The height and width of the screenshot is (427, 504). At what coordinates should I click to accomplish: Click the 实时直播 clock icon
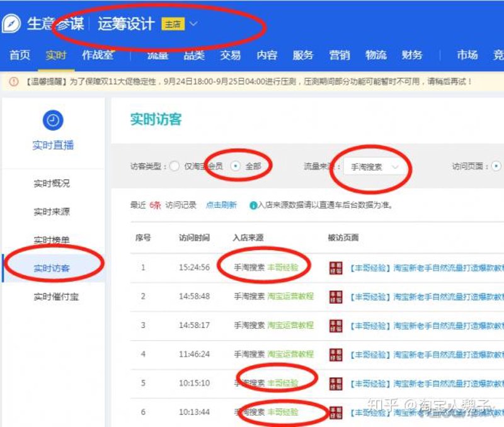pyautogui.click(x=53, y=120)
